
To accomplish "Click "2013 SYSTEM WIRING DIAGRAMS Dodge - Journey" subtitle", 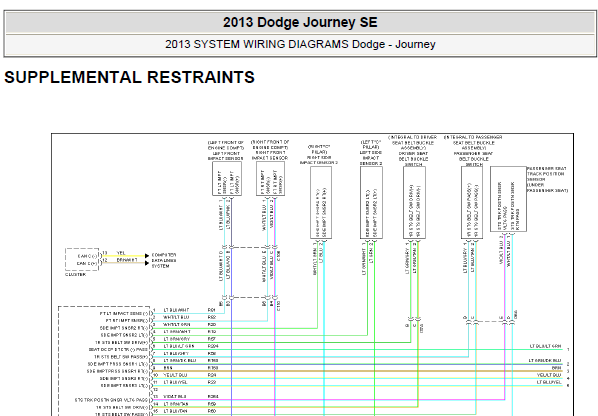I will click(x=300, y=44).
